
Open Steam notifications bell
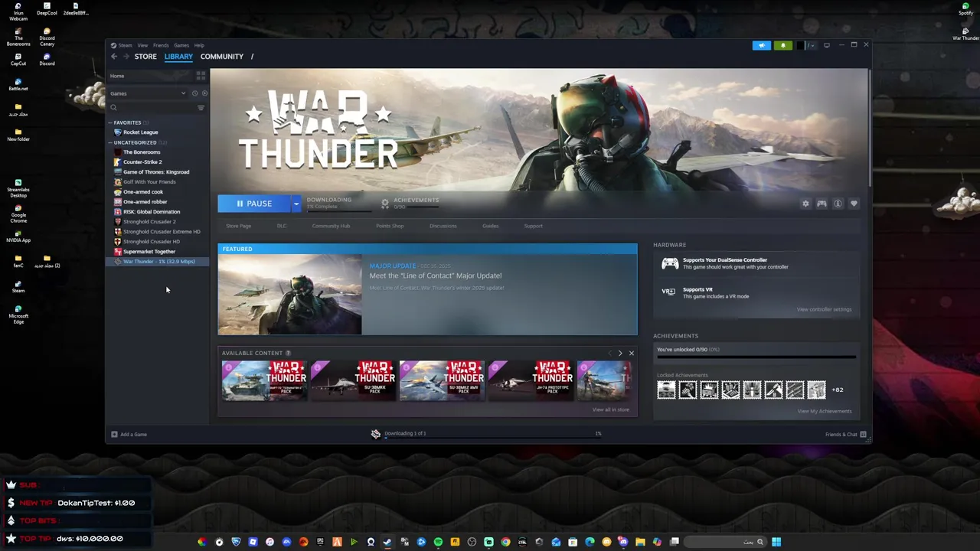click(782, 45)
